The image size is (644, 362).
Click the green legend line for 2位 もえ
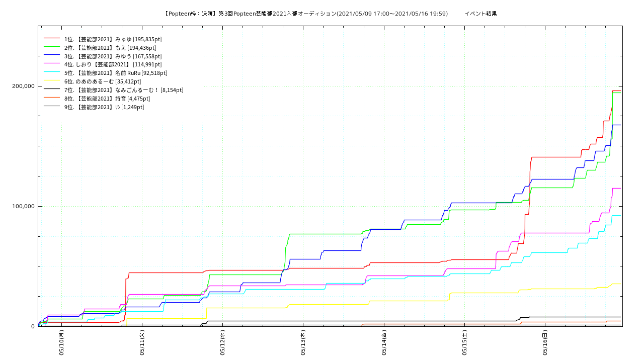click(52, 47)
